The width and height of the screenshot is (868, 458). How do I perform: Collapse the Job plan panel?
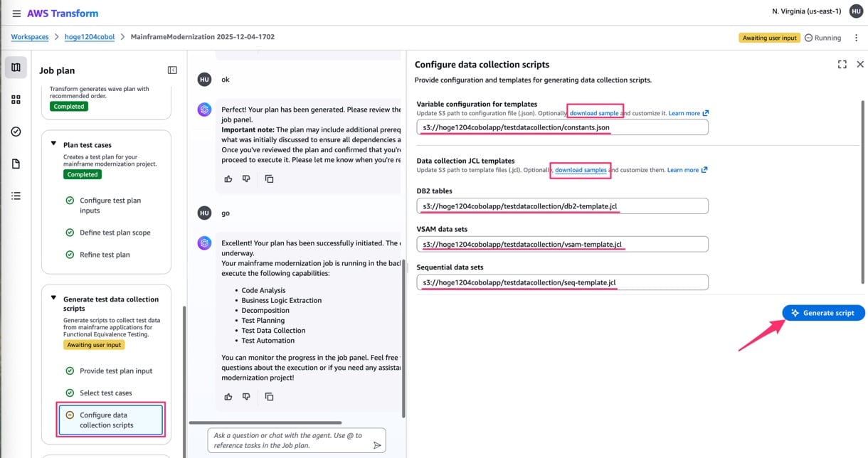(x=172, y=70)
